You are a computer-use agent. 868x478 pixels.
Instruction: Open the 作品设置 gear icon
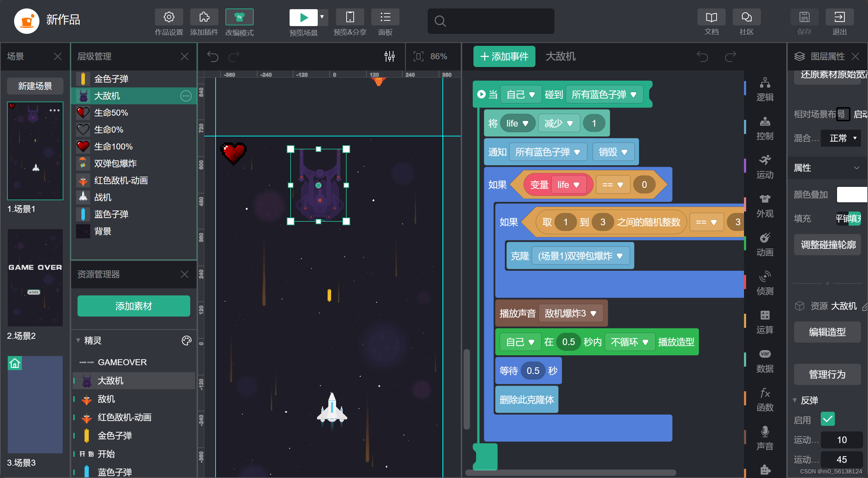click(169, 17)
